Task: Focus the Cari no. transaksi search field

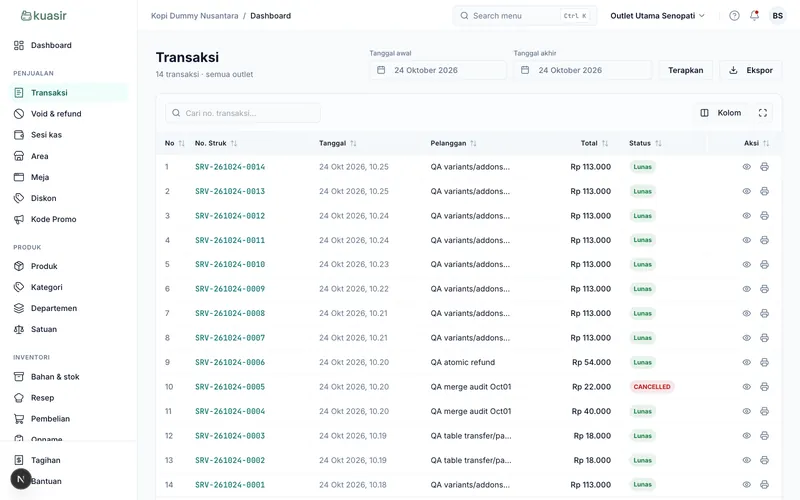Action: point(243,113)
